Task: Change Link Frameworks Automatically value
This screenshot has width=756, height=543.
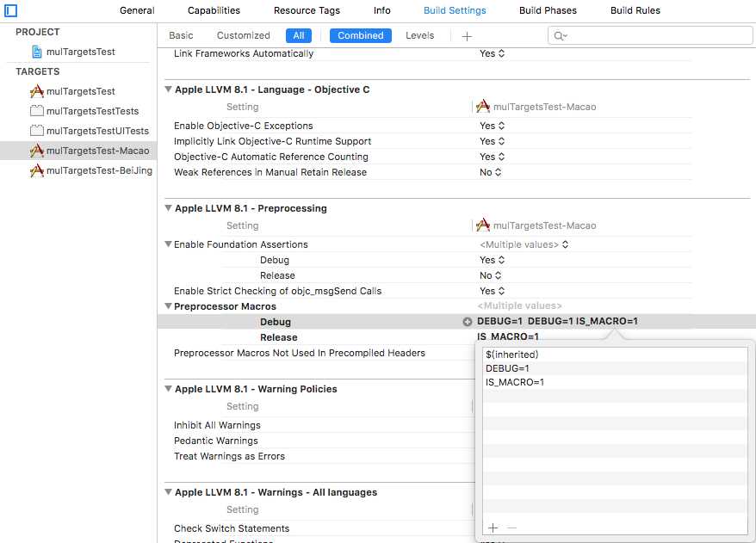Action: pos(492,53)
